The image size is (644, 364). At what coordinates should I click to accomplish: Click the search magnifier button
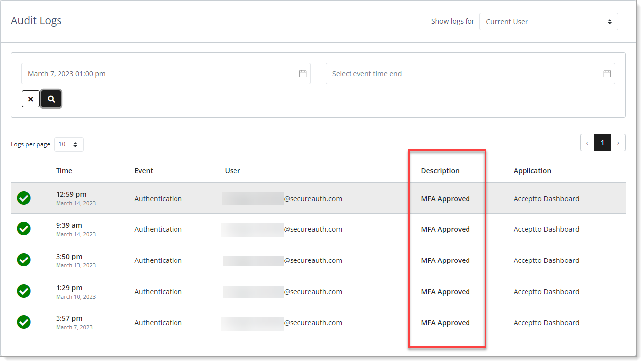tap(51, 99)
